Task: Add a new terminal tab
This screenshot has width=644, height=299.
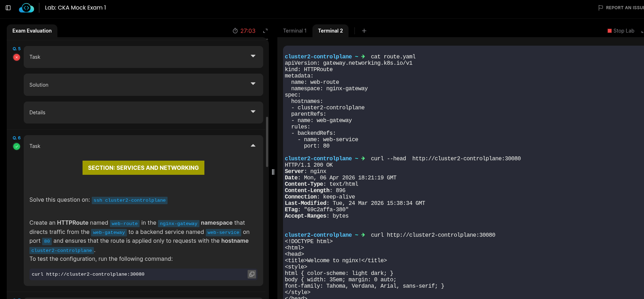Action: pyautogui.click(x=364, y=31)
